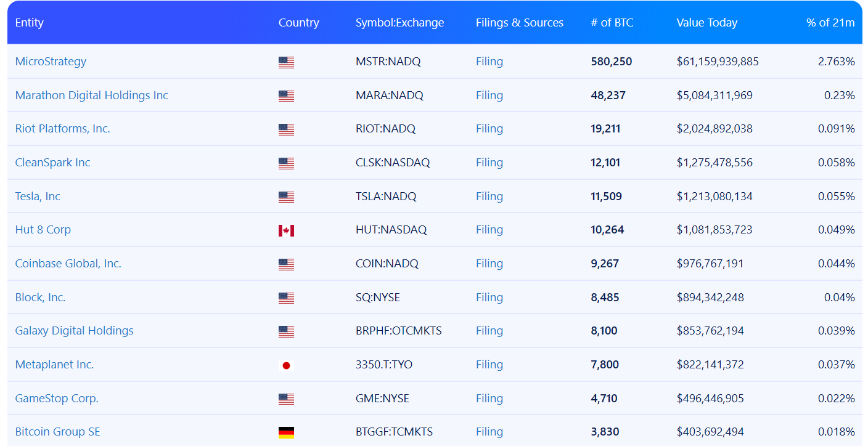Image resolution: width=868 pixels, height=446 pixels.
Task: Select the $496,446,905 value cell
Action: (710, 399)
